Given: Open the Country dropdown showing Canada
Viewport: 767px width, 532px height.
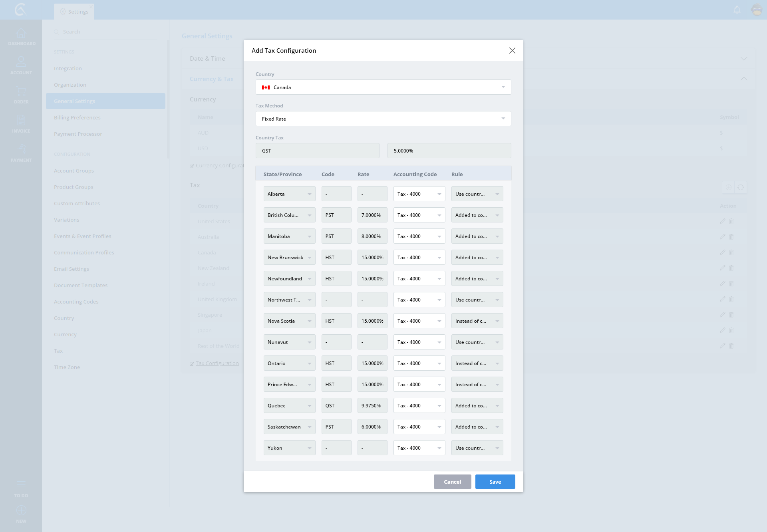Looking at the screenshot, I should click(x=383, y=87).
